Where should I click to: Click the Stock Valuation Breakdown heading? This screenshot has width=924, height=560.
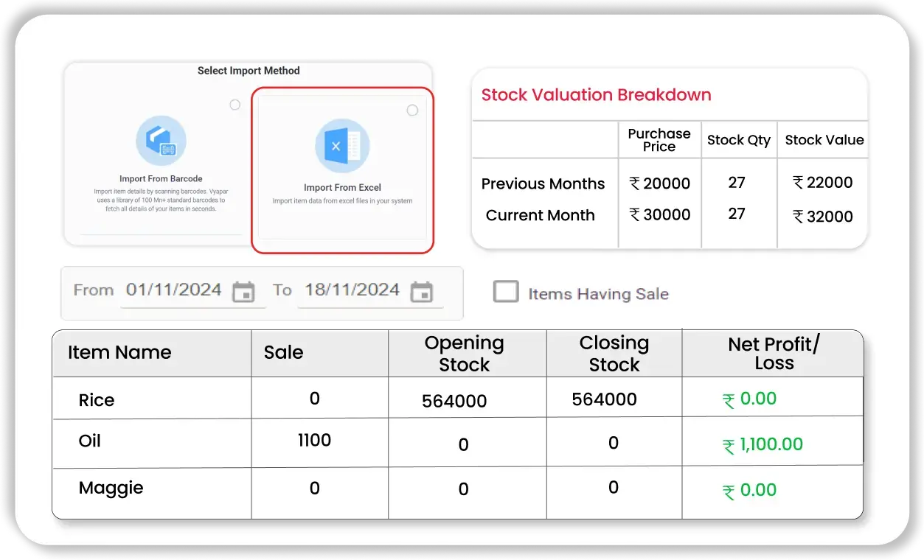[x=596, y=94]
